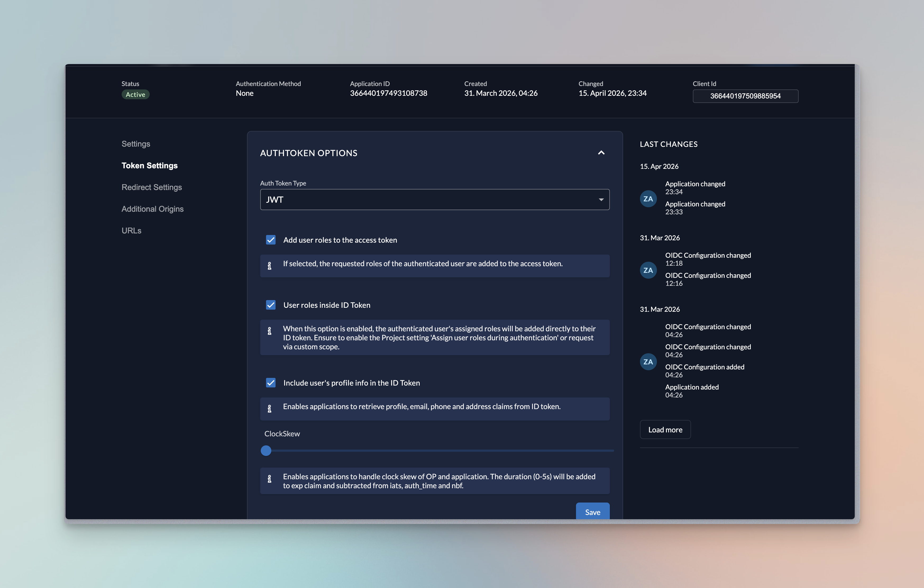Click the OIDC Configuration changed 12:16 entry

pos(708,279)
